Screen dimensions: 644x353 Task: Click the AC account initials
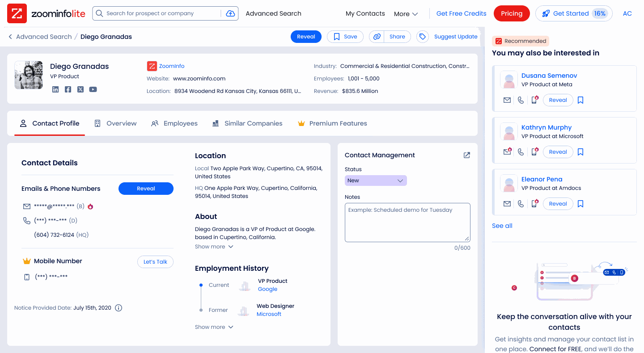[627, 13]
